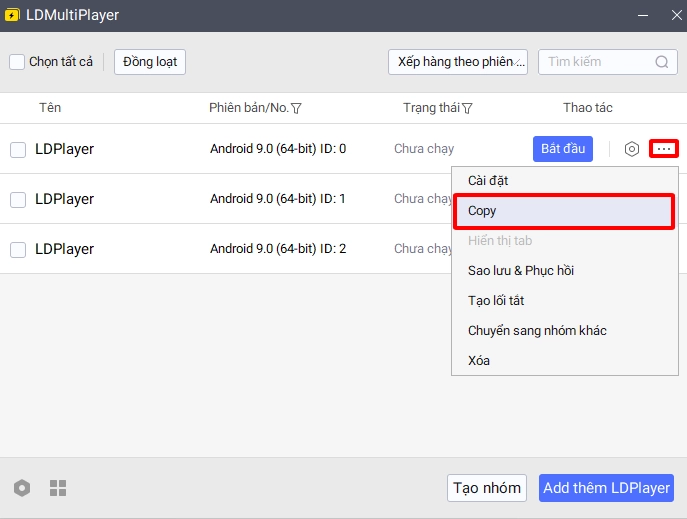Select checkbox for LDPlayer ID 1
Viewport: 687px width, 519px height.
18,199
